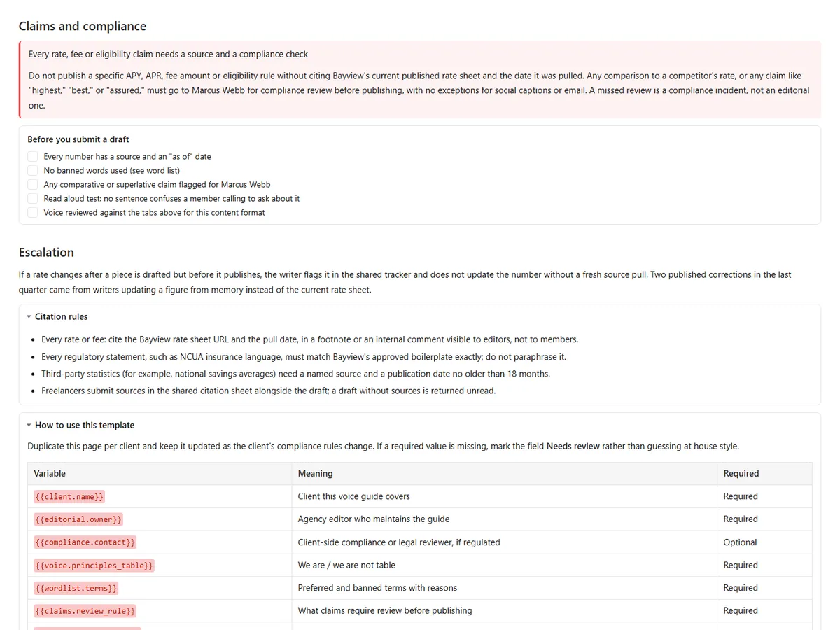Collapse the Citation rules section

[29, 317]
